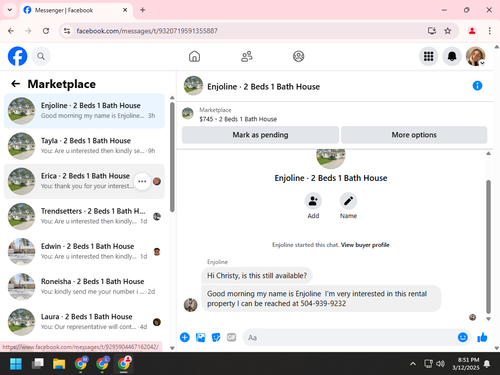Click message 'Hi Christy, is this still available?'
500x375 pixels.
coord(257,276)
